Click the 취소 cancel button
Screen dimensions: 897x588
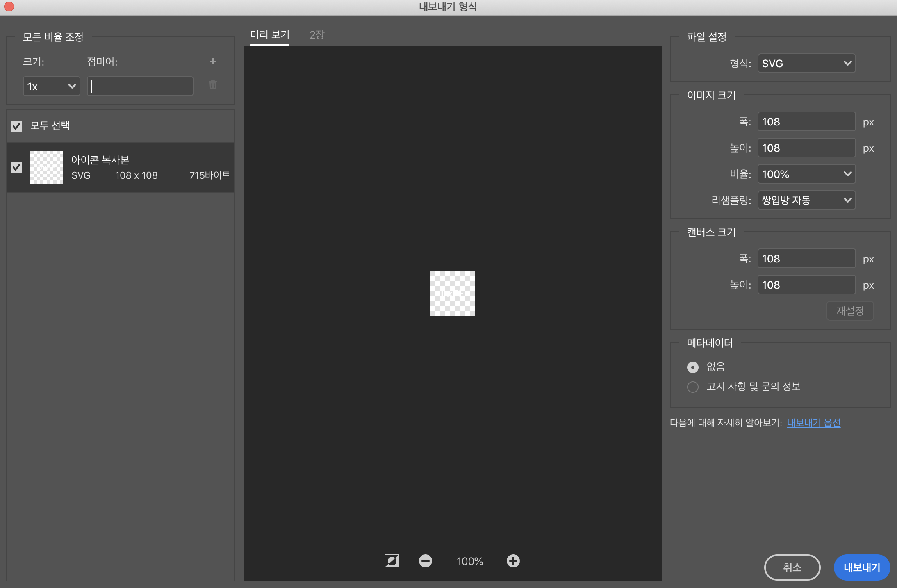tap(792, 567)
